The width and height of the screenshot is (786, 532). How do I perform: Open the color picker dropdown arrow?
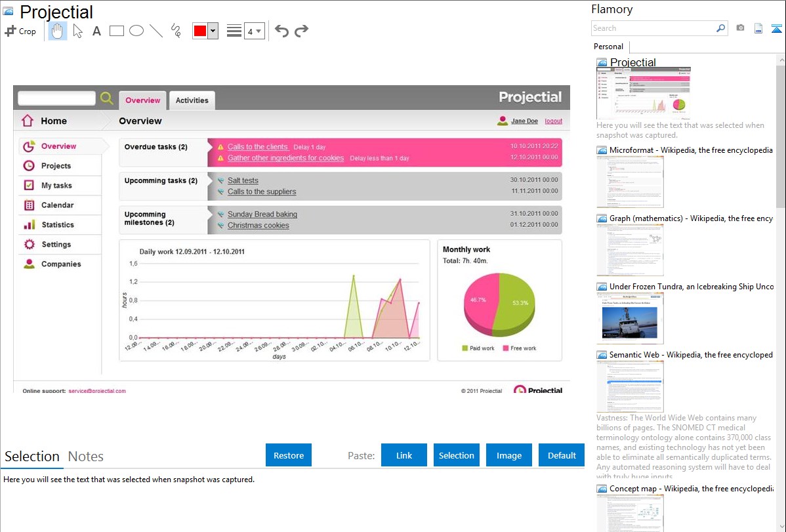tap(213, 31)
